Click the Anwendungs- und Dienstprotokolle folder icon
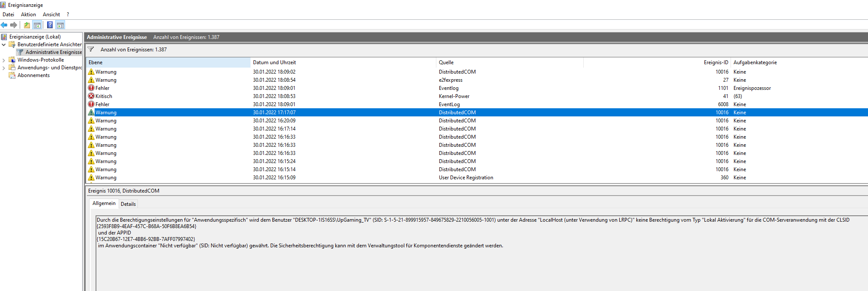Image resolution: width=868 pixels, height=291 pixels. (x=12, y=68)
